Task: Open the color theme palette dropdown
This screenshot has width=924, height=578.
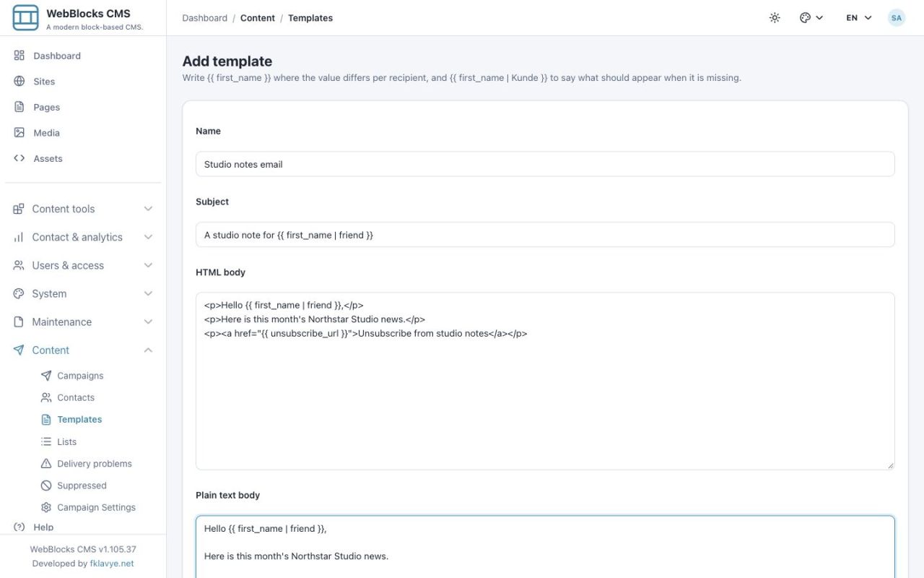Action: [x=811, y=18]
